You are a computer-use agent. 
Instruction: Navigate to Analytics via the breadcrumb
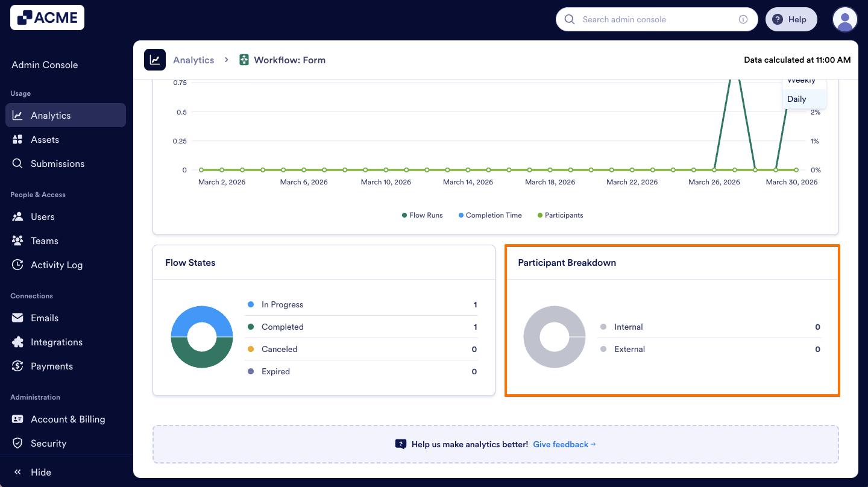tap(193, 60)
